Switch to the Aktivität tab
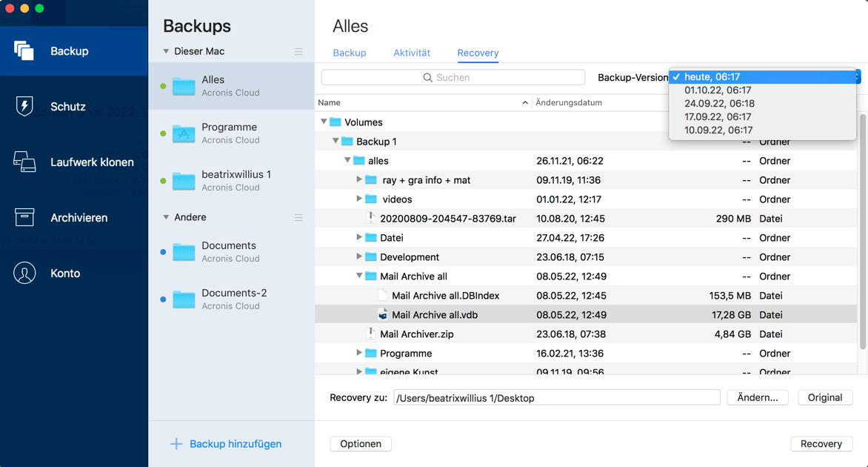The width and height of the screenshot is (868, 467). coord(412,53)
